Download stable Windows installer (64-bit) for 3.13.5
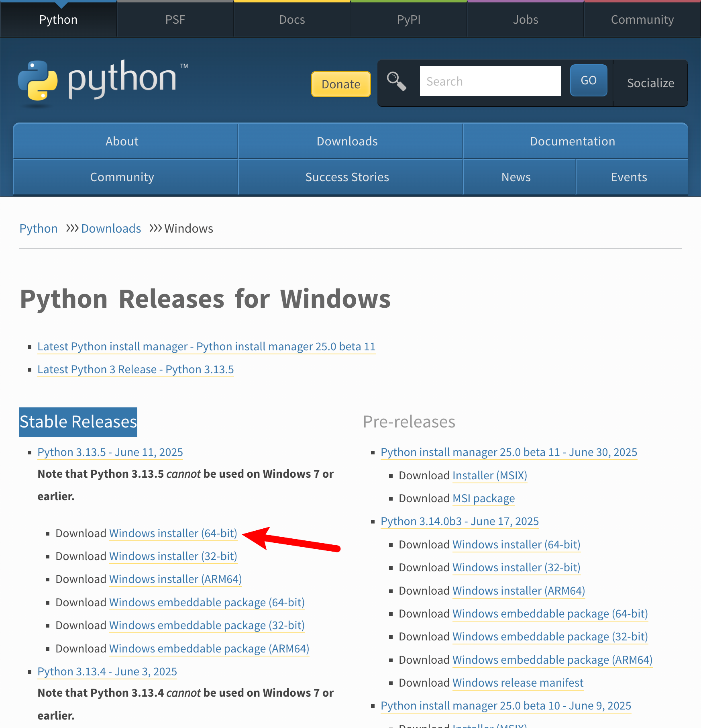The height and width of the screenshot is (728, 701). click(173, 533)
